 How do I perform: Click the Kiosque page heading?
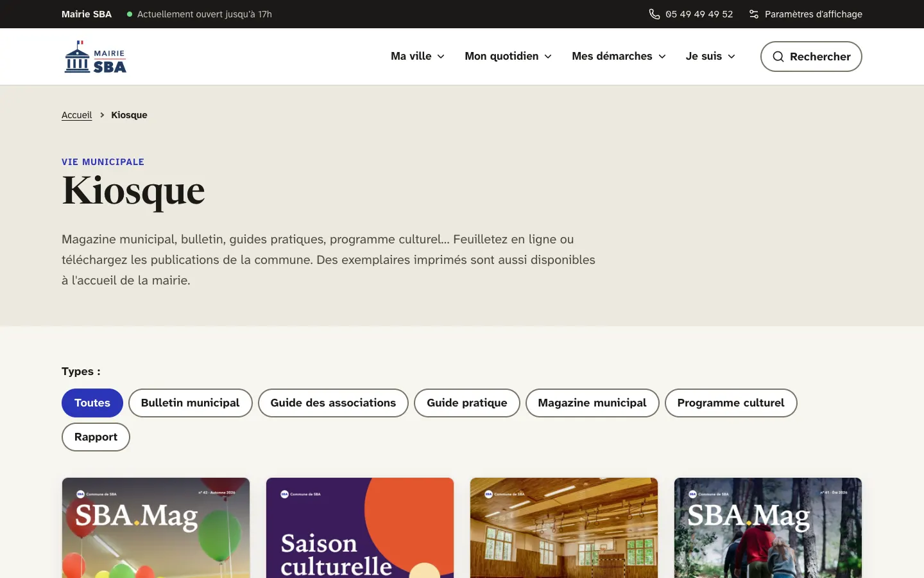click(133, 191)
